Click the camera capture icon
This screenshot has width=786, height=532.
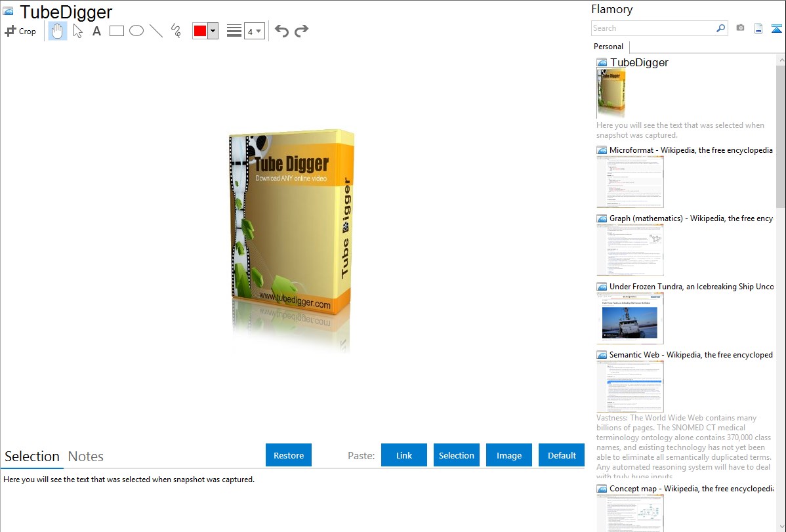point(740,28)
